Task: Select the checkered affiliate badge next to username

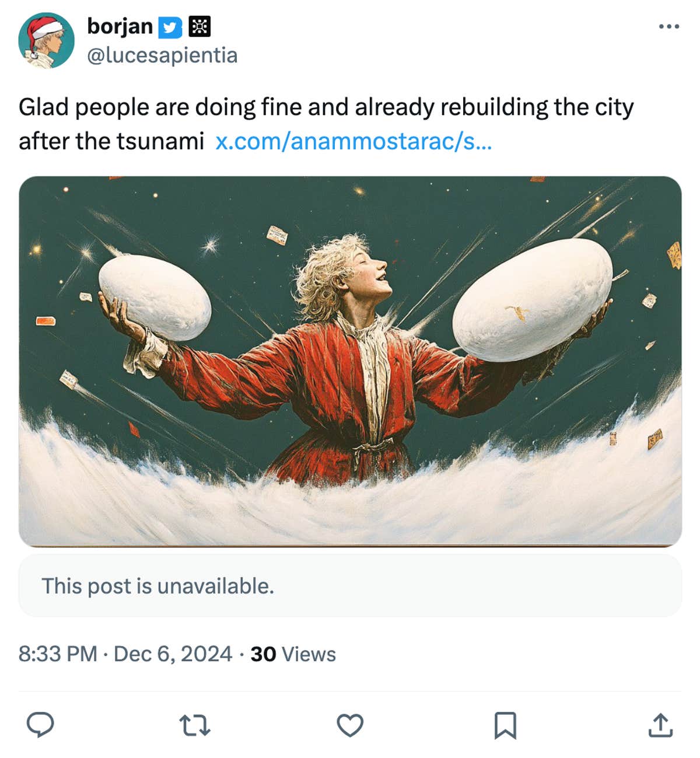Action: [199, 27]
